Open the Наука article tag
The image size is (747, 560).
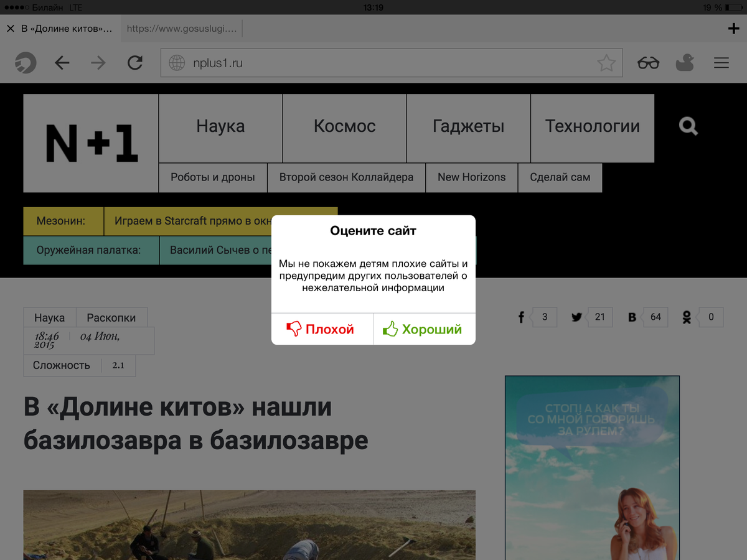50,317
